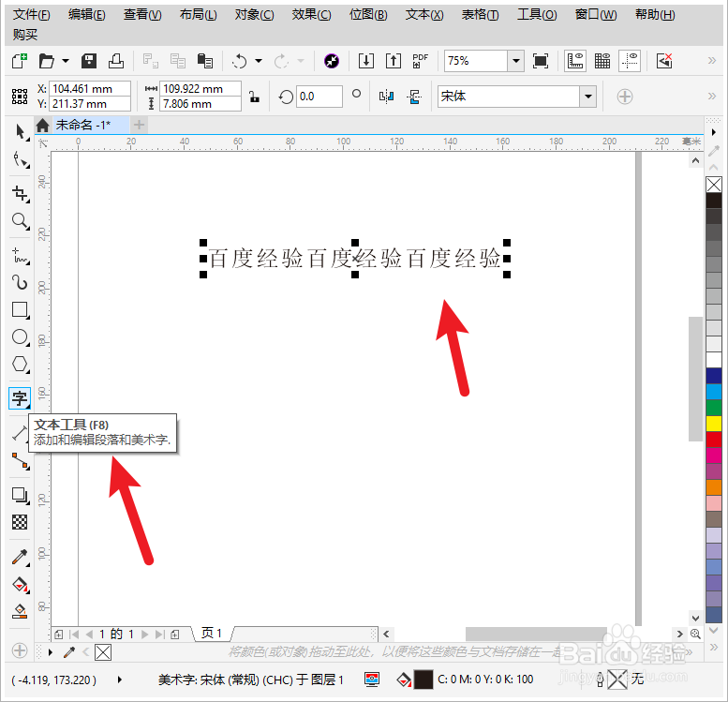The height and width of the screenshot is (702, 728).
Task: Choose the no-color X swatch
Action: coord(714,185)
